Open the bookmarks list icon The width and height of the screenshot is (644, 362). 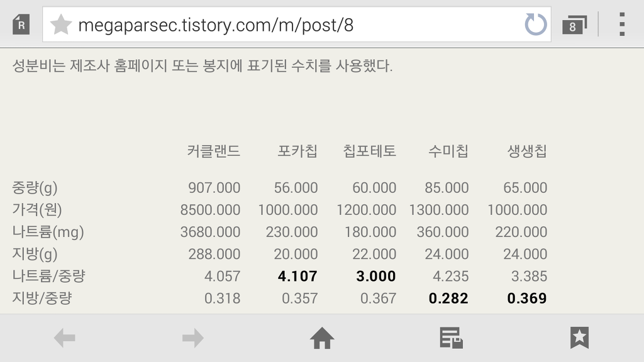pyautogui.click(x=579, y=337)
